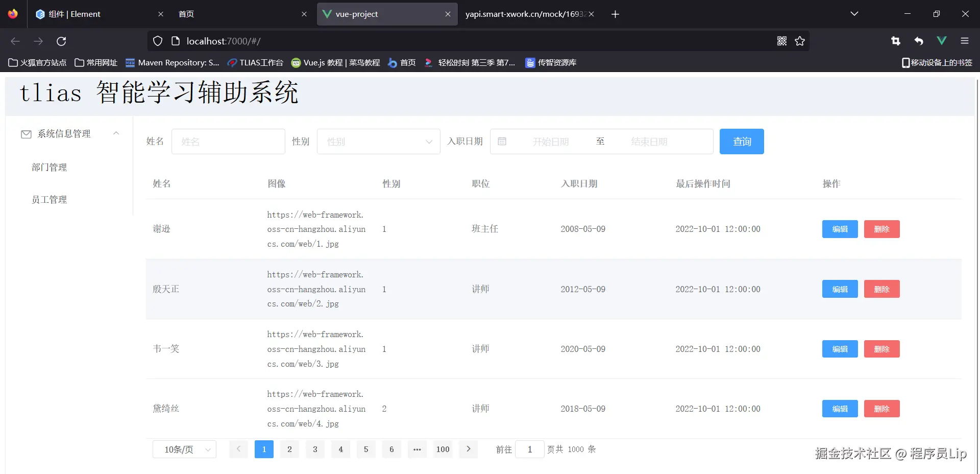This screenshot has width=980, height=474.
Task: Open 移动设备上的书签 folder
Action: 937,63
